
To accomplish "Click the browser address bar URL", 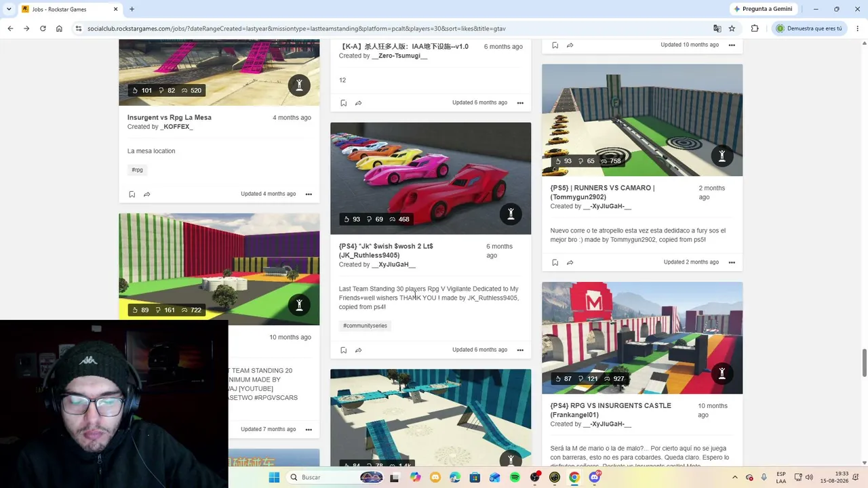I will (296, 28).
